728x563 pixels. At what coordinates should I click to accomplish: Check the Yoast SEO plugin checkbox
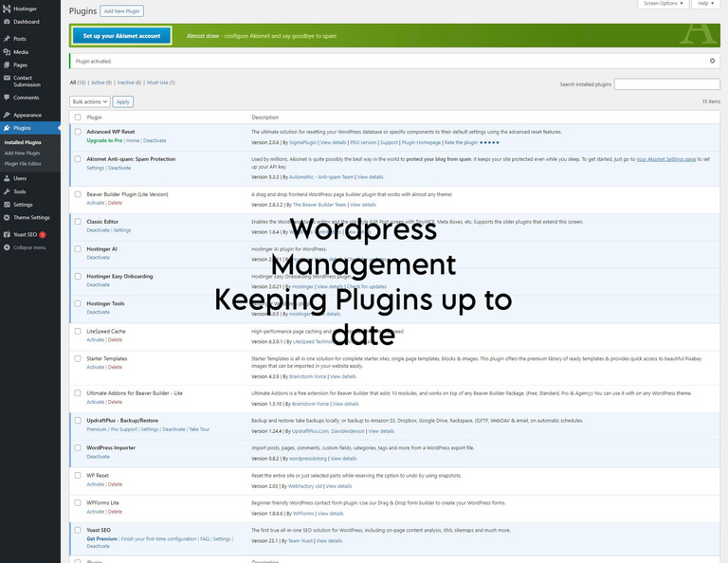click(x=78, y=530)
